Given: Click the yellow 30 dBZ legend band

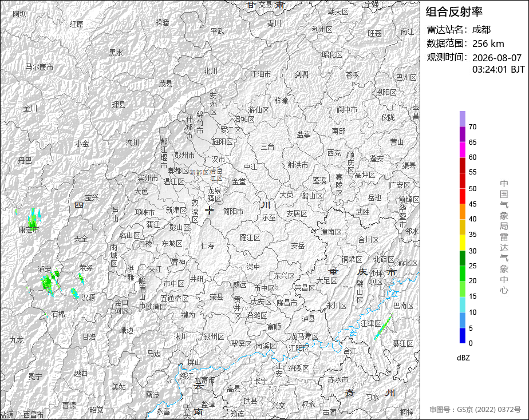Looking at the screenshot, I should pos(463,243).
